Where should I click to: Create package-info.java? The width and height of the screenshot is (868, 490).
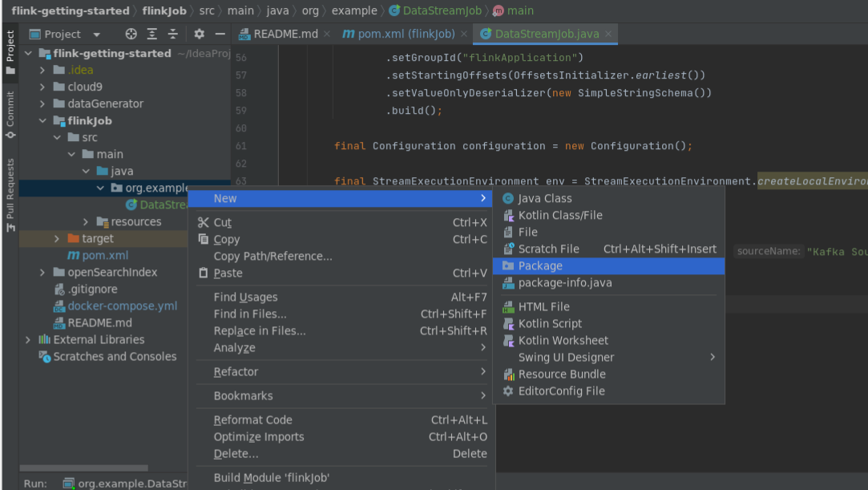(x=609, y=283)
